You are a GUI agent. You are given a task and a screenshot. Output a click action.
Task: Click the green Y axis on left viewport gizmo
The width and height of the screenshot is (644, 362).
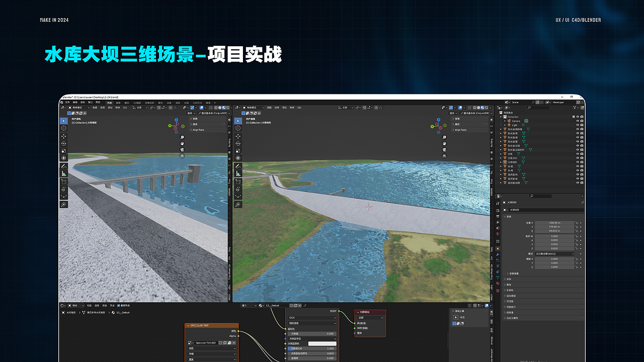click(x=170, y=126)
